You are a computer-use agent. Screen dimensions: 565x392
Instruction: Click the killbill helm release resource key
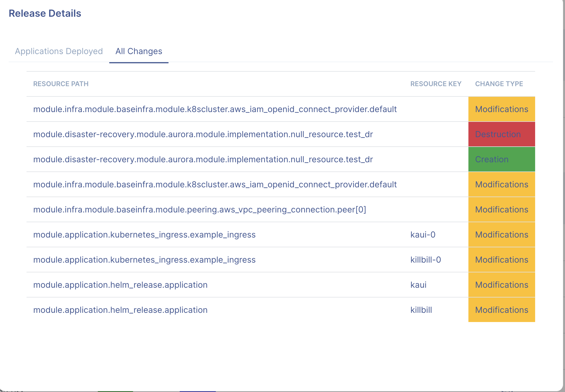(421, 310)
